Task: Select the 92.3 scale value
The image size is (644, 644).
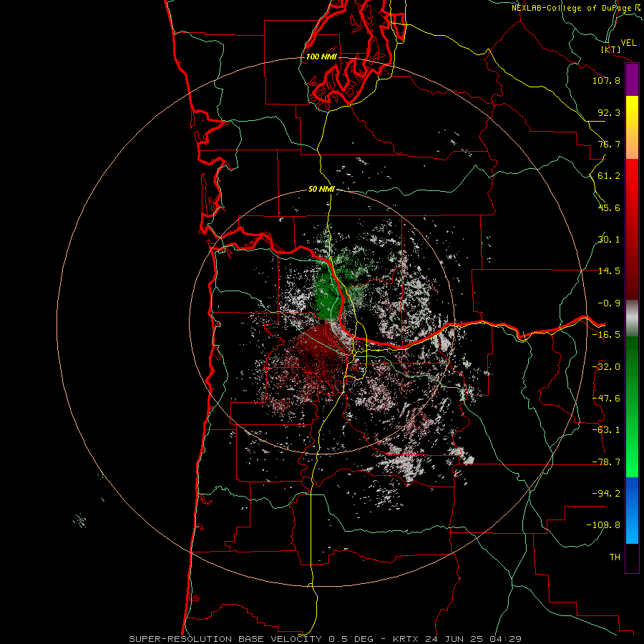Action: tap(609, 112)
